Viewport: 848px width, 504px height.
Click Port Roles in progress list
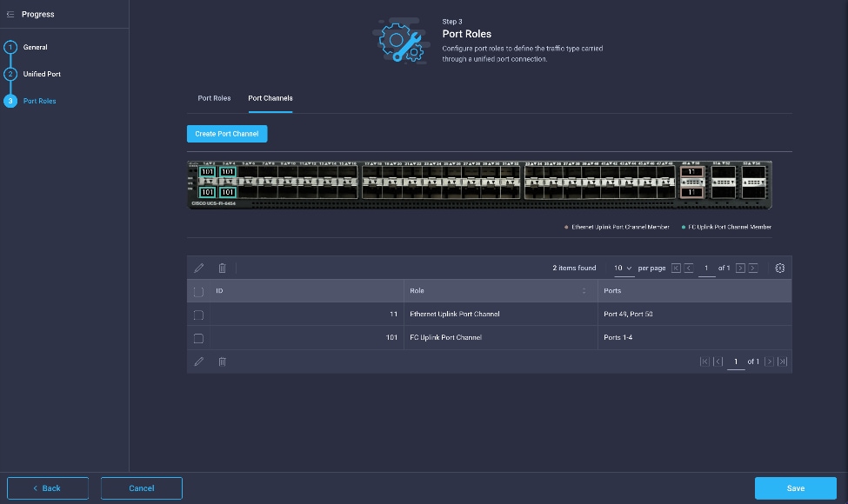coord(39,101)
